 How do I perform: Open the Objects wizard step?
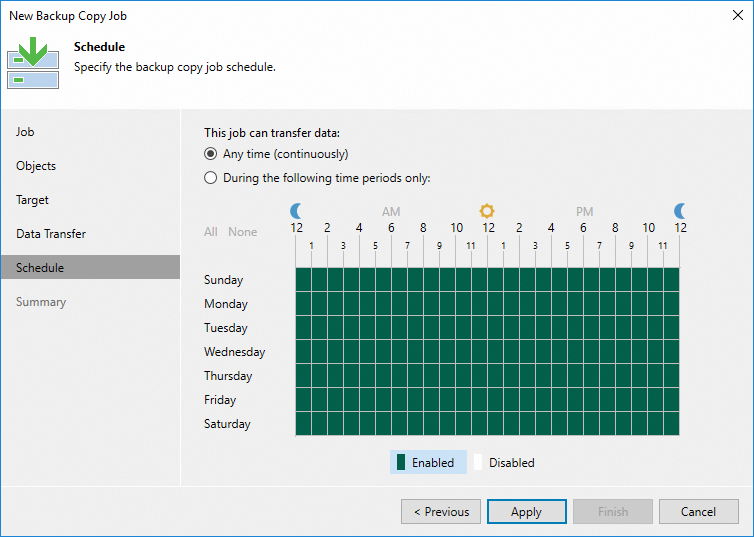coord(36,166)
